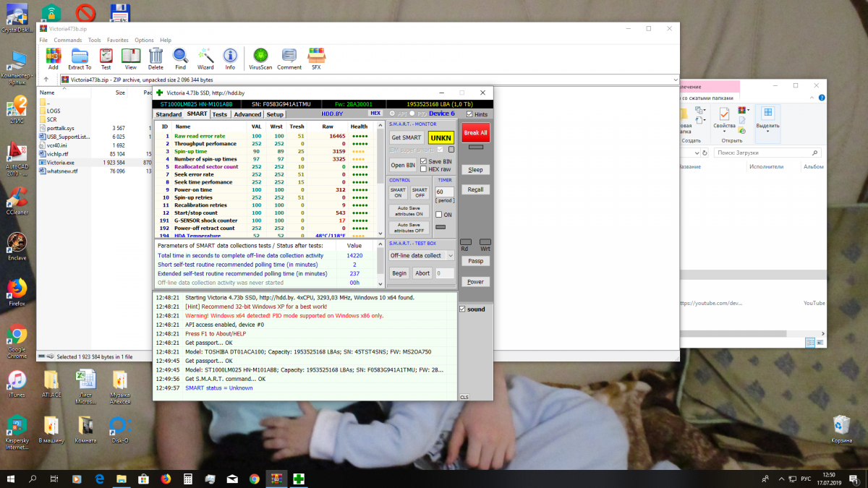Open the Advanced tab in Victoria

click(x=247, y=114)
